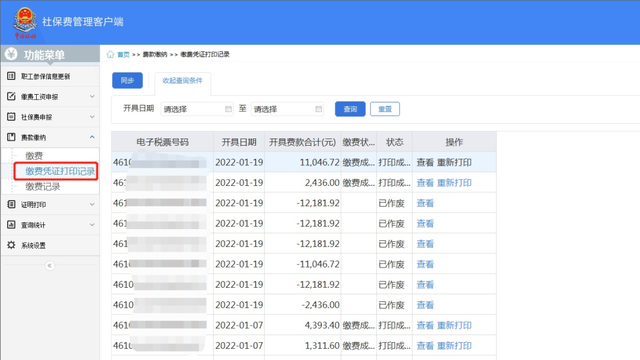Click the 收起查询条件 tab
640x360 pixels.
[182, 81]
